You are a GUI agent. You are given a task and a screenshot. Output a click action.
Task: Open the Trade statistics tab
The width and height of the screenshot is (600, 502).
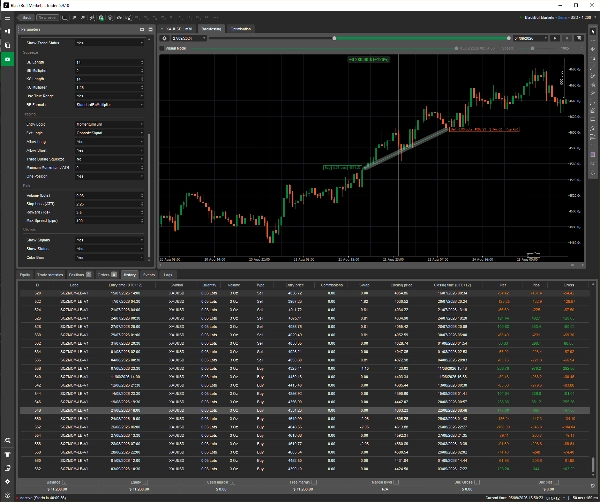[50, 275]
